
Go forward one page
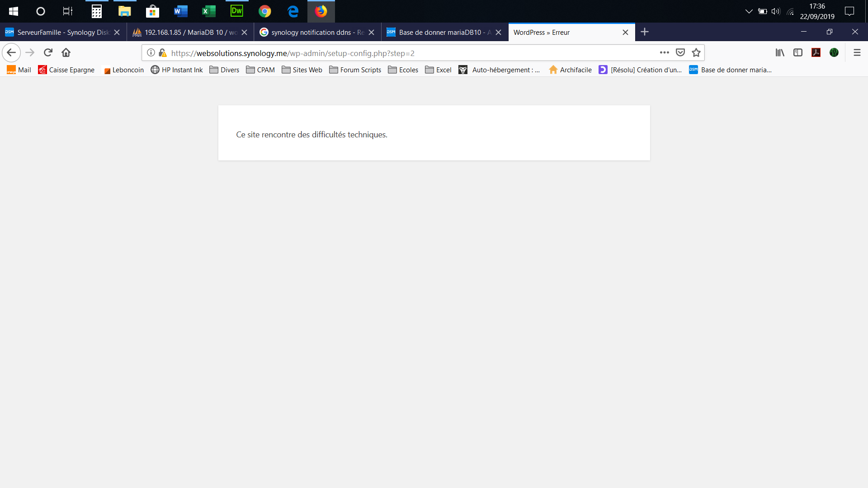pyautogui.click(x=30, y=53)
